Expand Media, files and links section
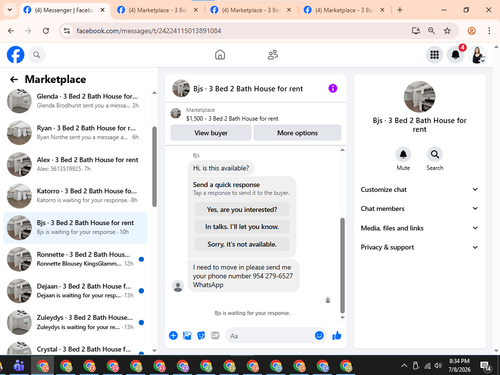The width and height of the screenshot is (500, 375). [419, 228]
